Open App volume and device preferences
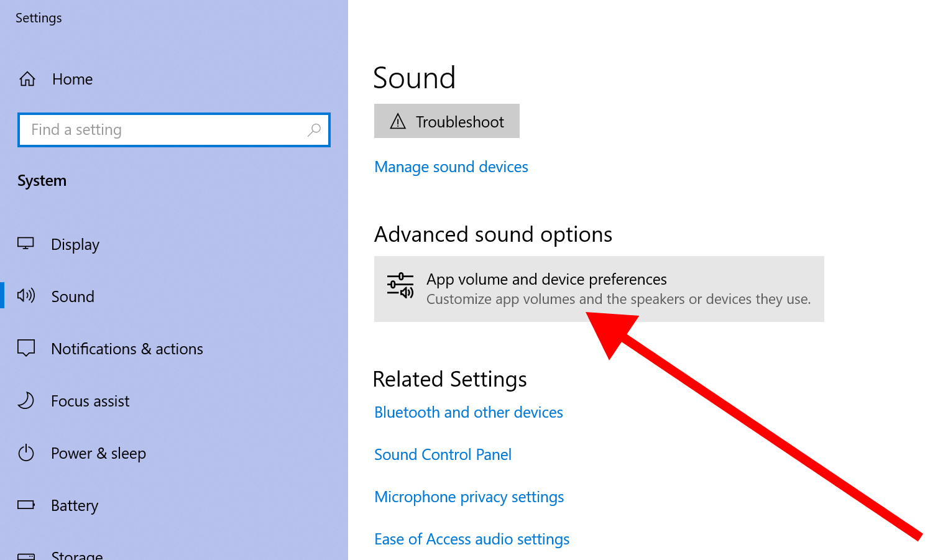Image resolution: width=943 pixels, height=560 pixels. point(546,280)
